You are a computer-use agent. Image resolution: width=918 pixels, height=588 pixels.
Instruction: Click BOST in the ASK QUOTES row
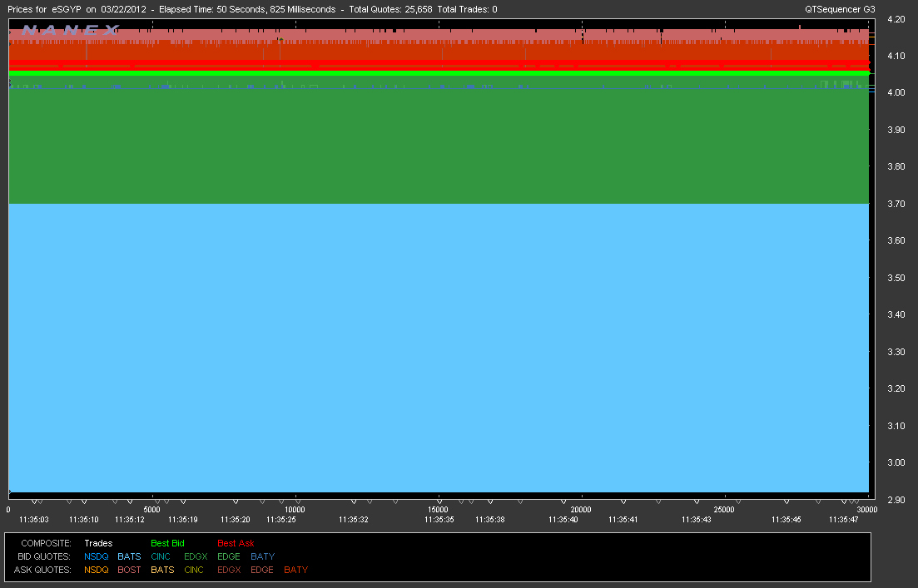tap(129, 570)
